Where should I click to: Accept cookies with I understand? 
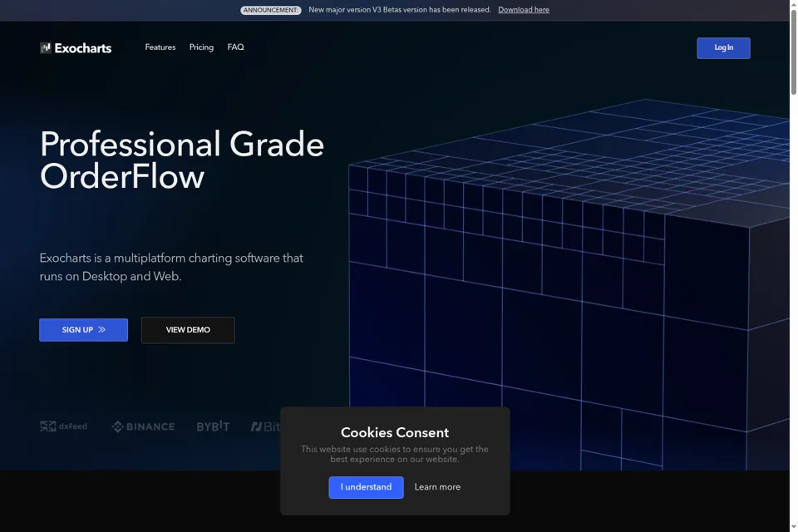tap(366, 487)
